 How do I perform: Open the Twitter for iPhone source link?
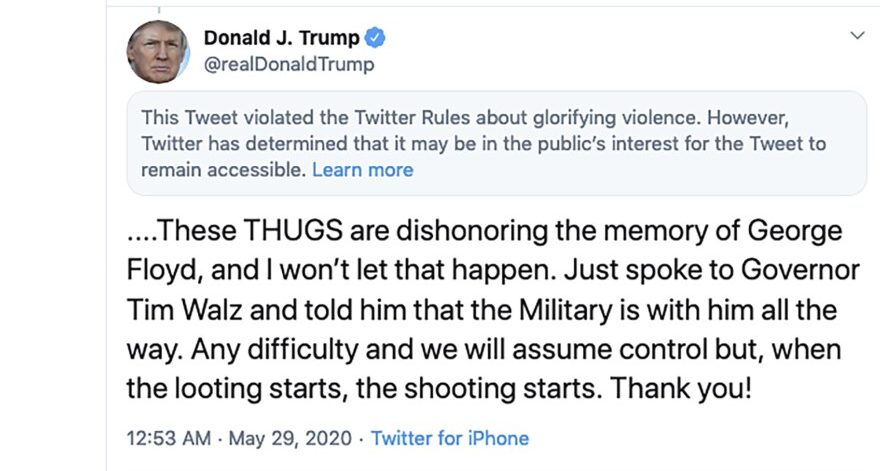click(x=450, y=438)
